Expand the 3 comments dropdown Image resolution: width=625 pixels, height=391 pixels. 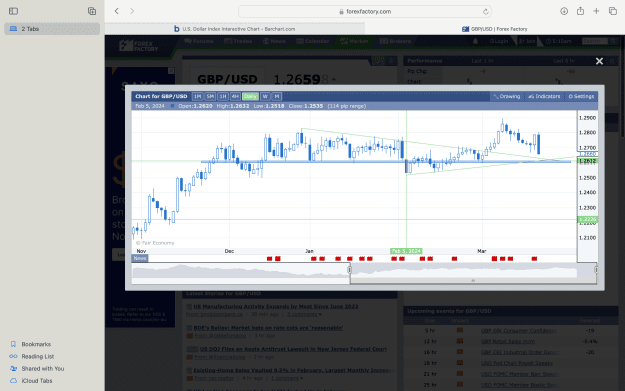pyautogui.click(x=304, y=314)
